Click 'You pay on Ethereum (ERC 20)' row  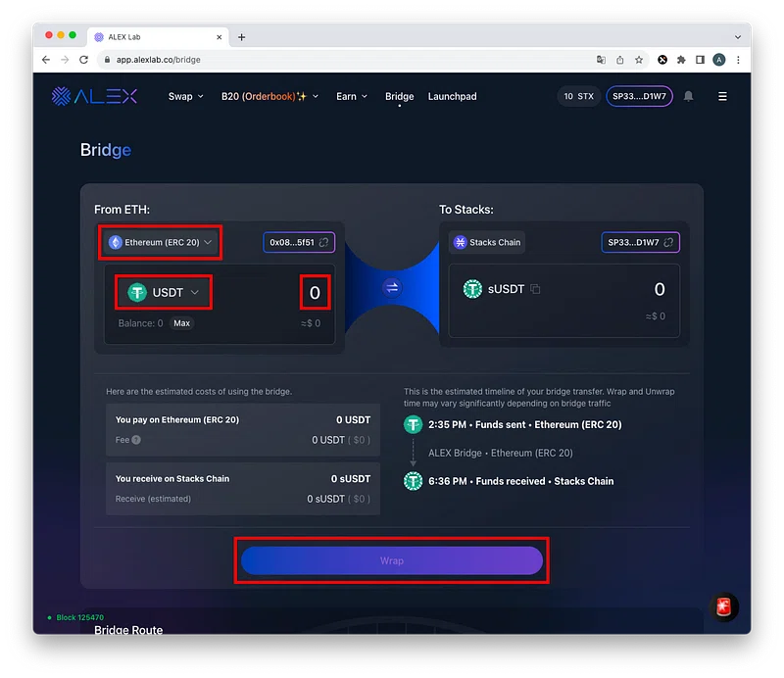(x=242, y=419)
